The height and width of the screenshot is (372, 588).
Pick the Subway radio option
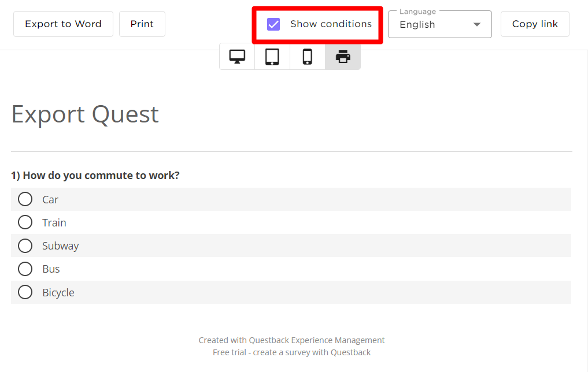[25, 245]
